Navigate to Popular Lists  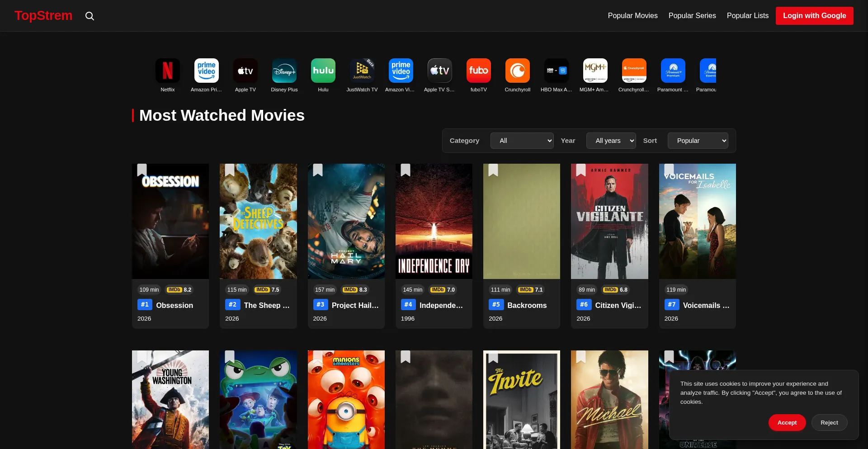point(748,16)
